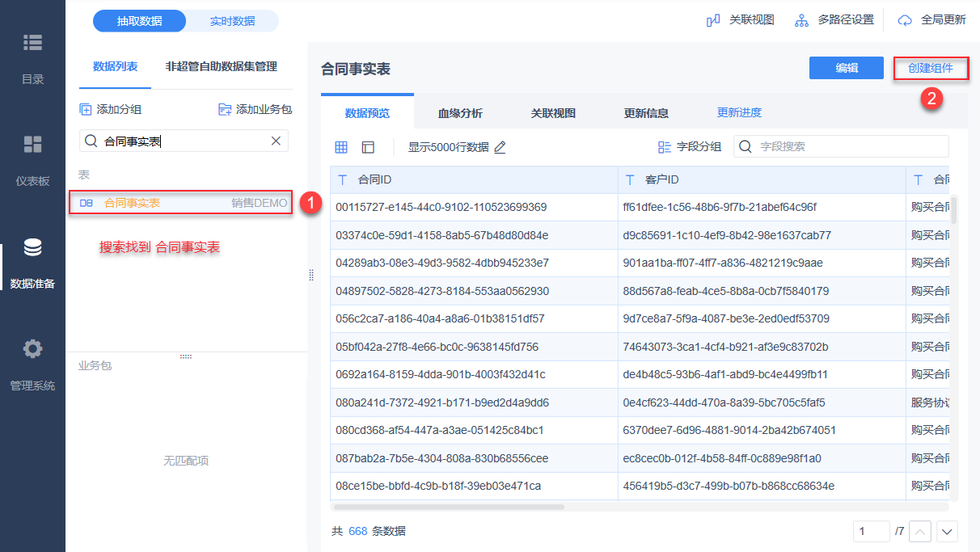Edit the 显示5000行数据 row count pencil
Screen dimensions: 980x552
(500, 147)
